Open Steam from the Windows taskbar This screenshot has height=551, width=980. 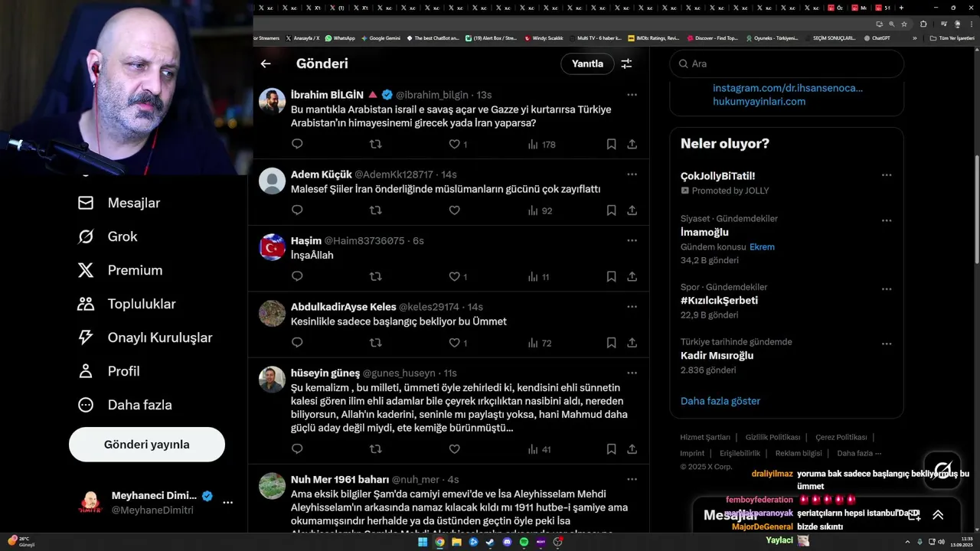(490, 542)
